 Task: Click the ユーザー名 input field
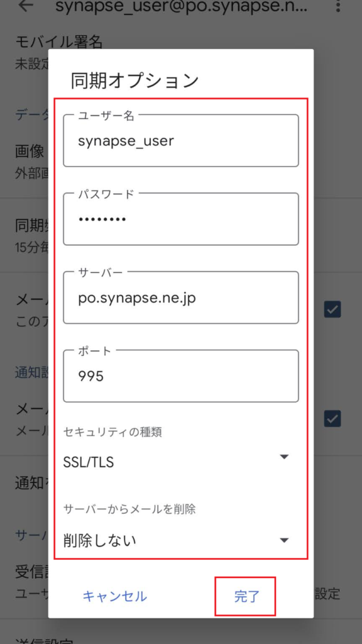click(181, 140)
